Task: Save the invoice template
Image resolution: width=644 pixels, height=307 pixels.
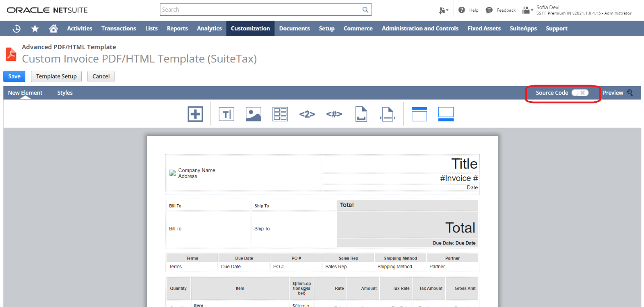Action: tap(14, 77)
